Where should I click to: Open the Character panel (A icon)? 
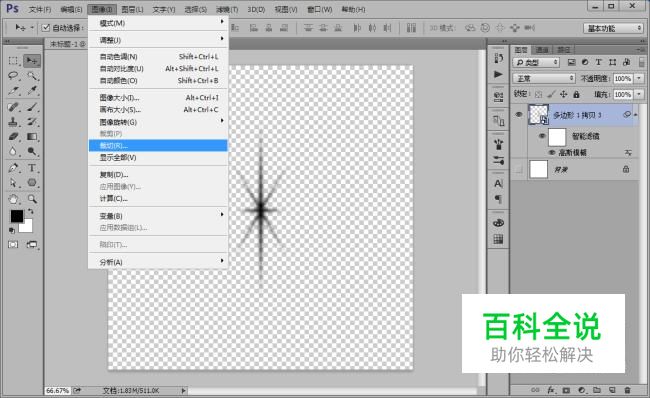pos(498,183)
